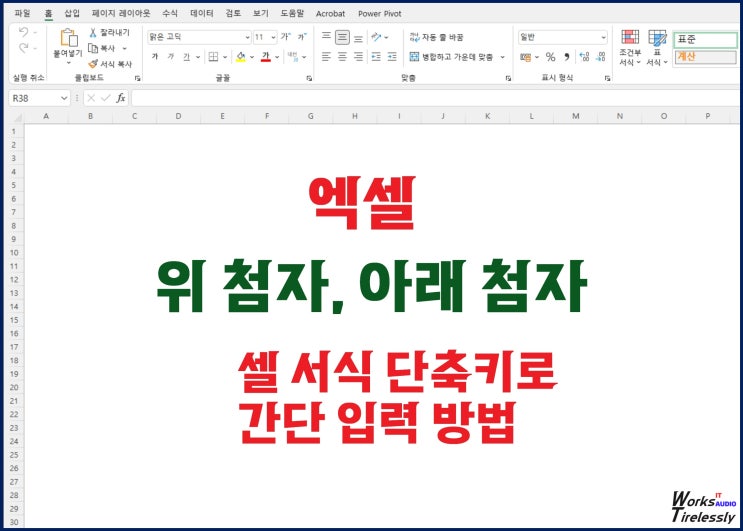Expand copy (복사) dropdown arrow
The height and width of the screenshot is (531, 743).
point(124,48)
